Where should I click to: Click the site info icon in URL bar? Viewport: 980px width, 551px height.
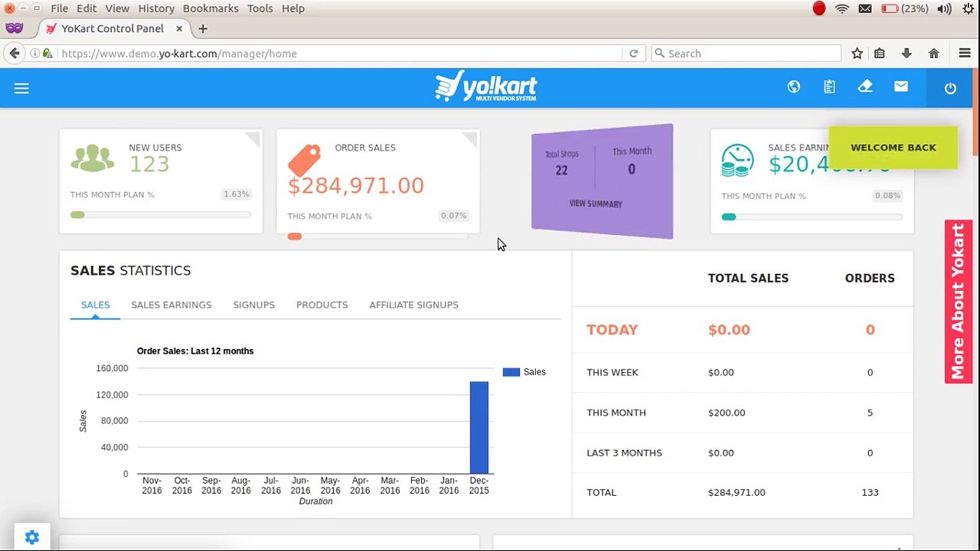coord(35,54)
